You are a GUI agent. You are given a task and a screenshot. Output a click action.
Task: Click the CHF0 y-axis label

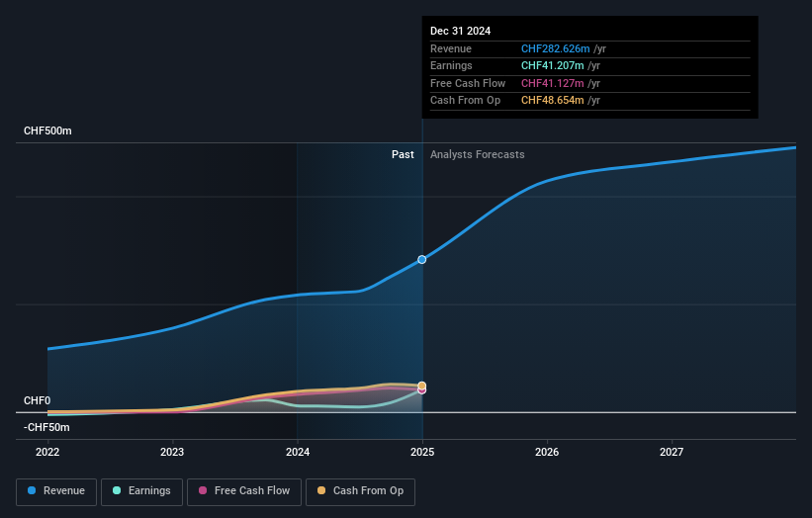pyautogui.click(x=38, y=400)
